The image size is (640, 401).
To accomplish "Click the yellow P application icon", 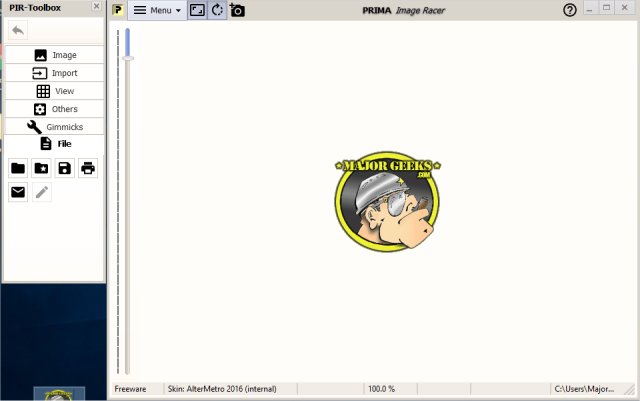I will click(118, 10).
